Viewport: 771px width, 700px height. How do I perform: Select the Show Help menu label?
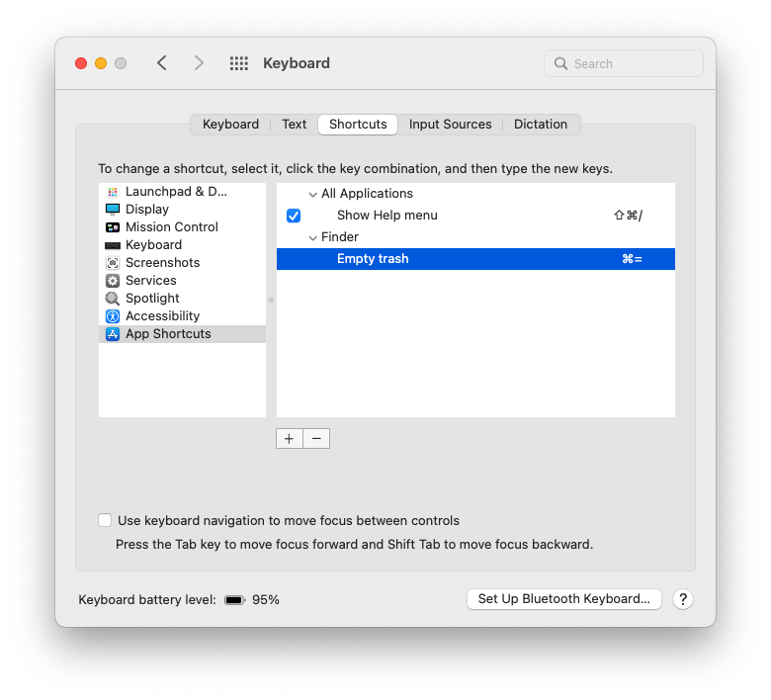click(386, 216)
